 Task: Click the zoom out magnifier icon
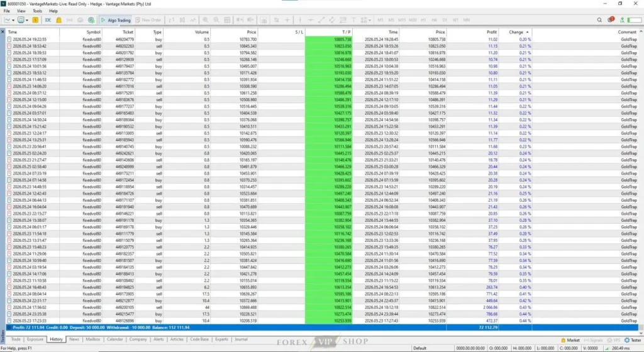(216, 19)
